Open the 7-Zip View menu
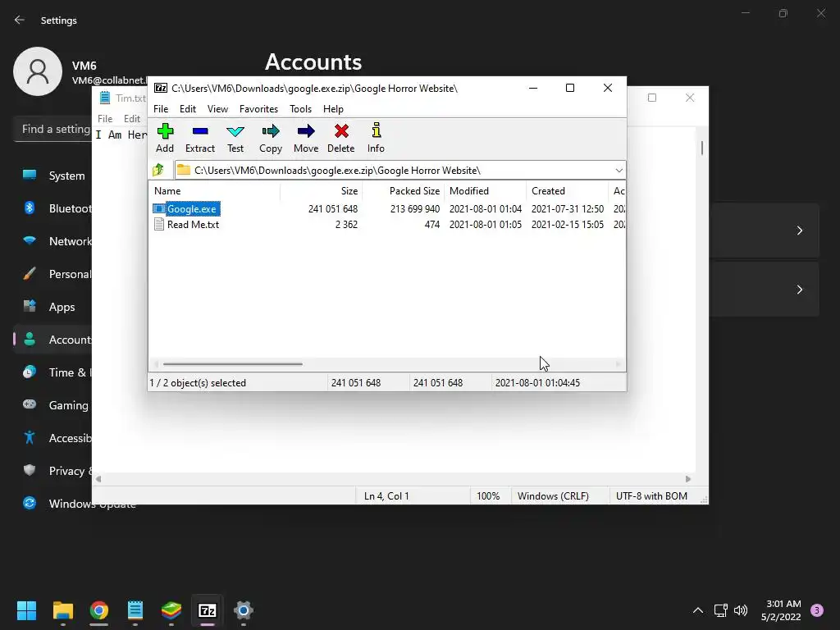The image size is (840, 630). [217, 109]
